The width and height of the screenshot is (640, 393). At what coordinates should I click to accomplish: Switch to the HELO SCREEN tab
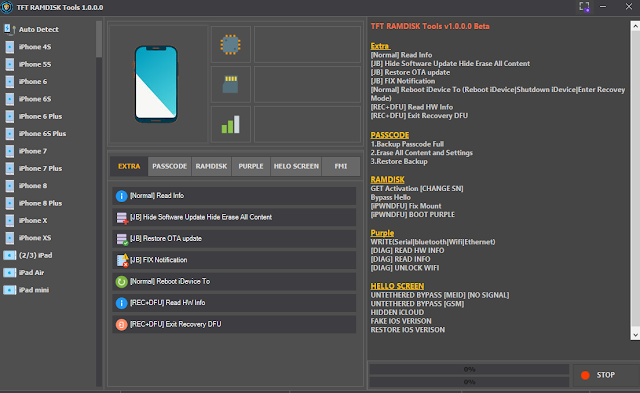tap(296, 167)
